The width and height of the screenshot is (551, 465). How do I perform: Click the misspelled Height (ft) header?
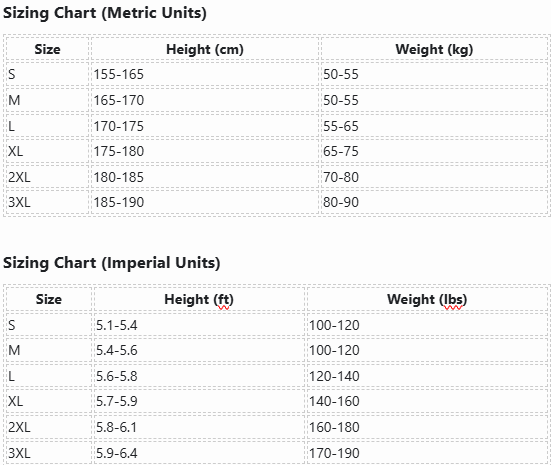[199, 299]
